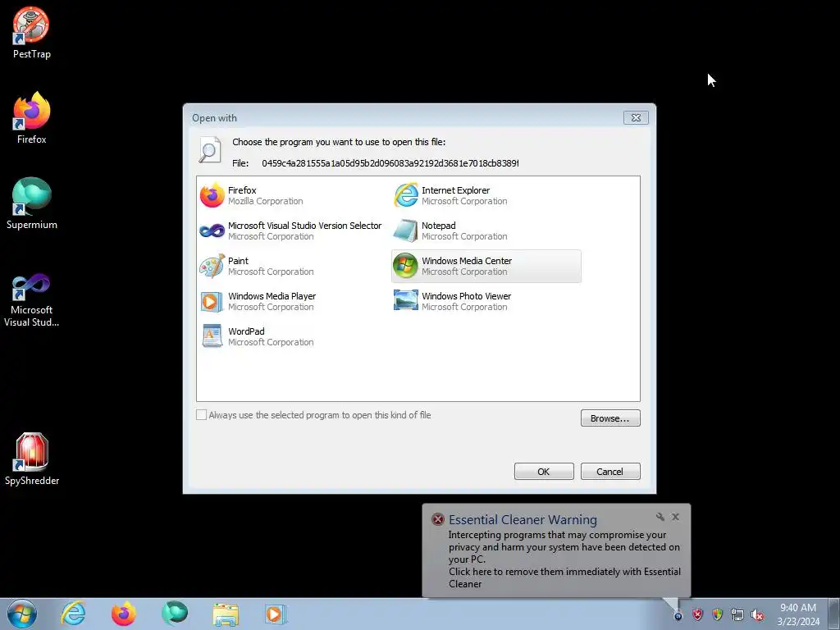Image resolution: width=840 pixels, height=630 pixels.
Task: Click the file name hash text
Action: click(x=390, y=163)
